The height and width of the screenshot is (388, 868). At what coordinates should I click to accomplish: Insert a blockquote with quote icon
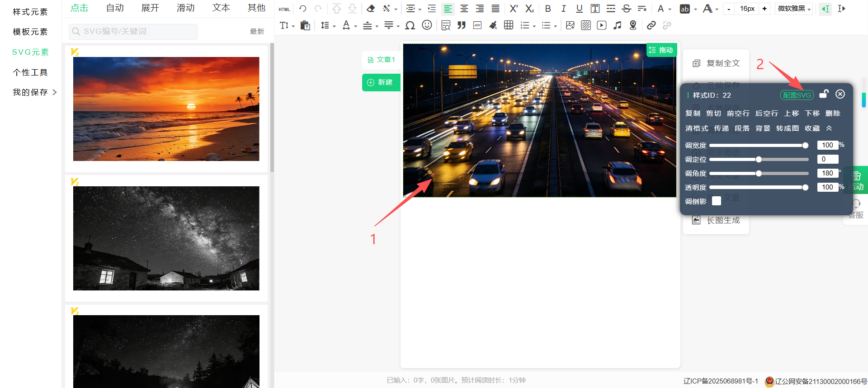(461, 25)
